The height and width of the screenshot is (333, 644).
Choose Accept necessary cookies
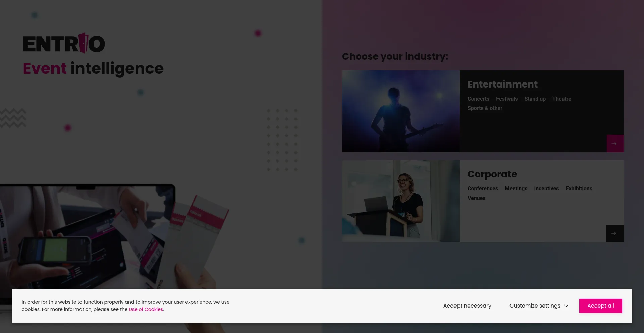(467, 306)
